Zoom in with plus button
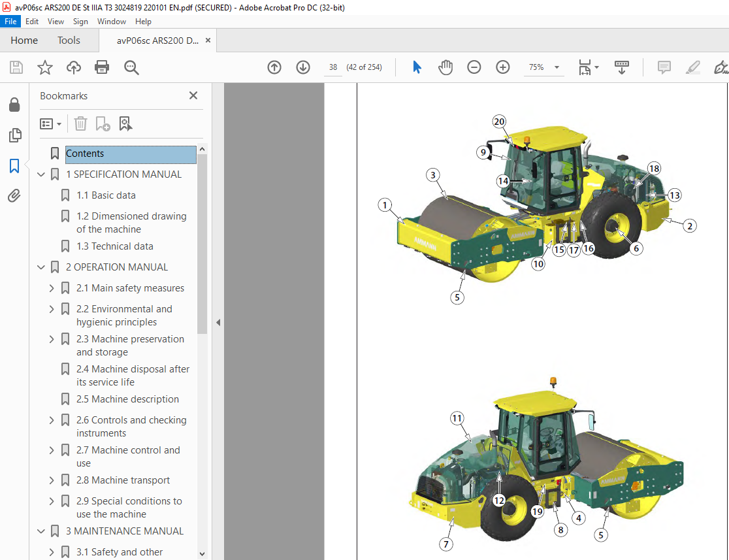Viewport: 729px width, 560px height. pos(502,67)
